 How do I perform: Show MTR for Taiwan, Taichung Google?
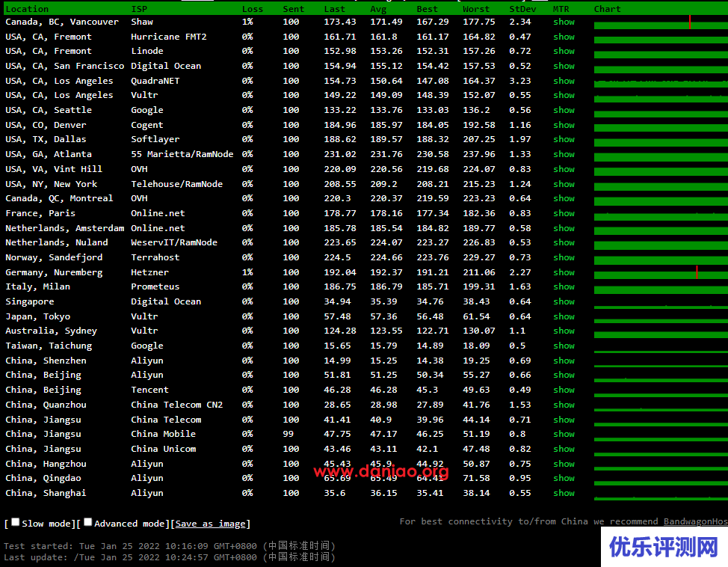point(564,346)
